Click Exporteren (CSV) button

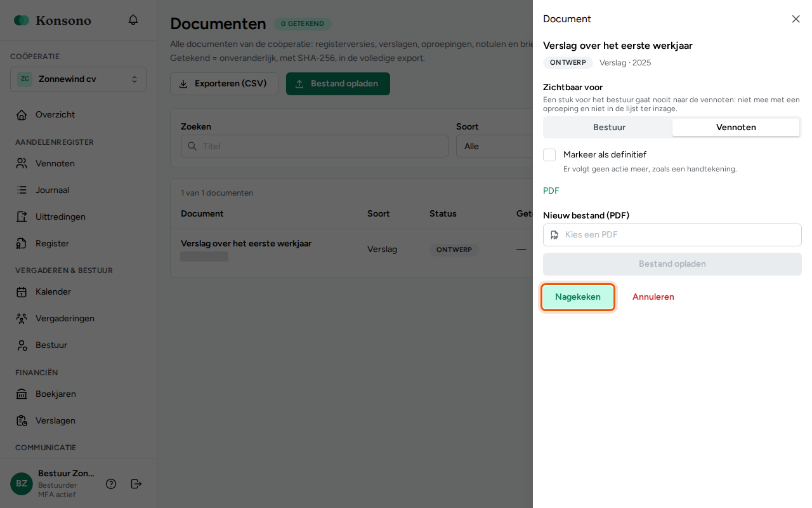[224, 84]
